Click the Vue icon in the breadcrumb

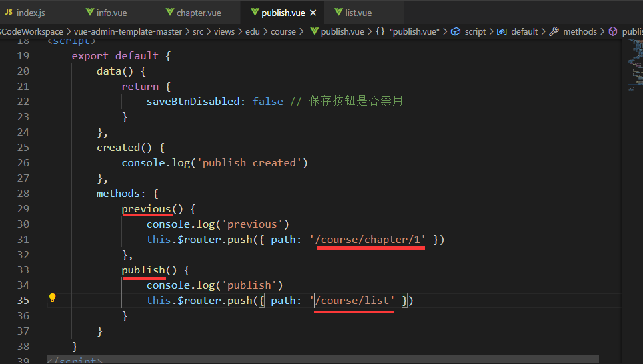pos(314,31)
